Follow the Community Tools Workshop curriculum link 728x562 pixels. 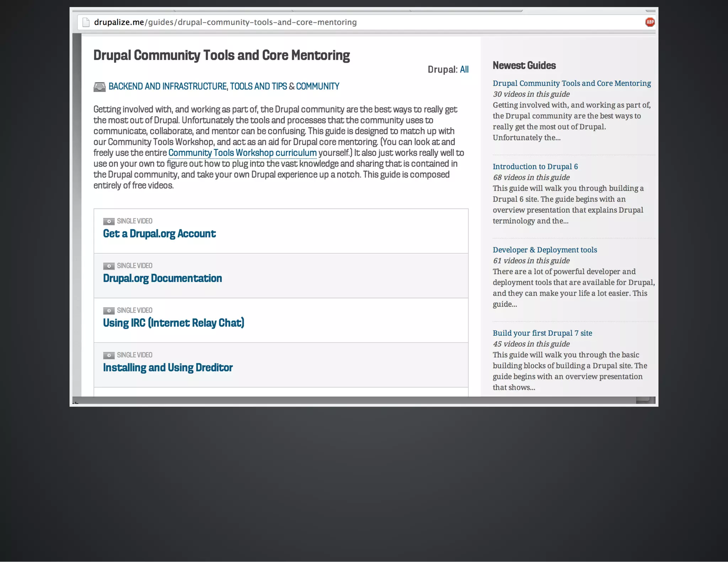(x=242, y=153)
